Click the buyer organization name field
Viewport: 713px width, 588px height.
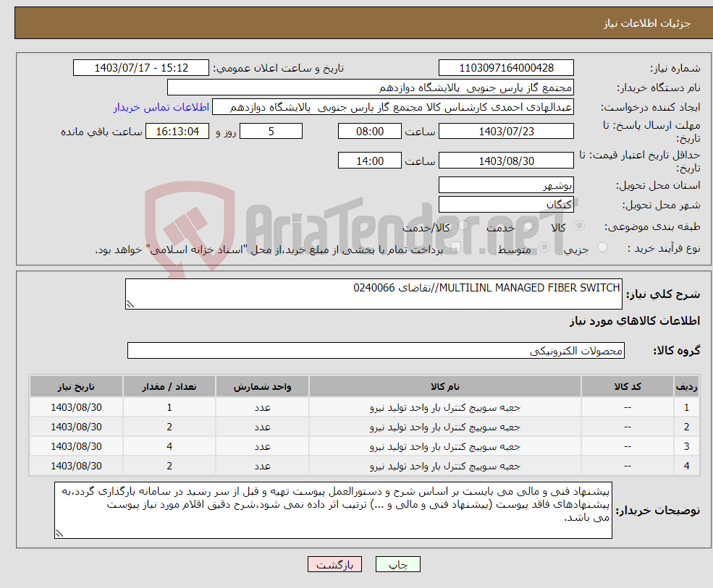371,88
